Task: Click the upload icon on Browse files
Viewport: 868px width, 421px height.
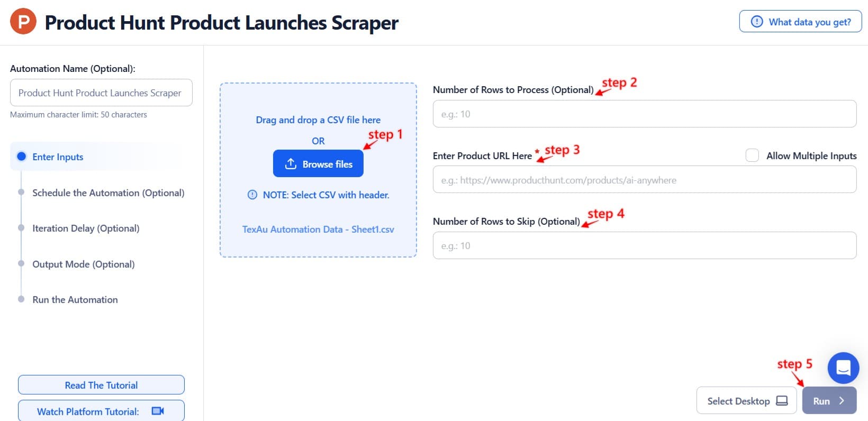Action: click(291, 164)
